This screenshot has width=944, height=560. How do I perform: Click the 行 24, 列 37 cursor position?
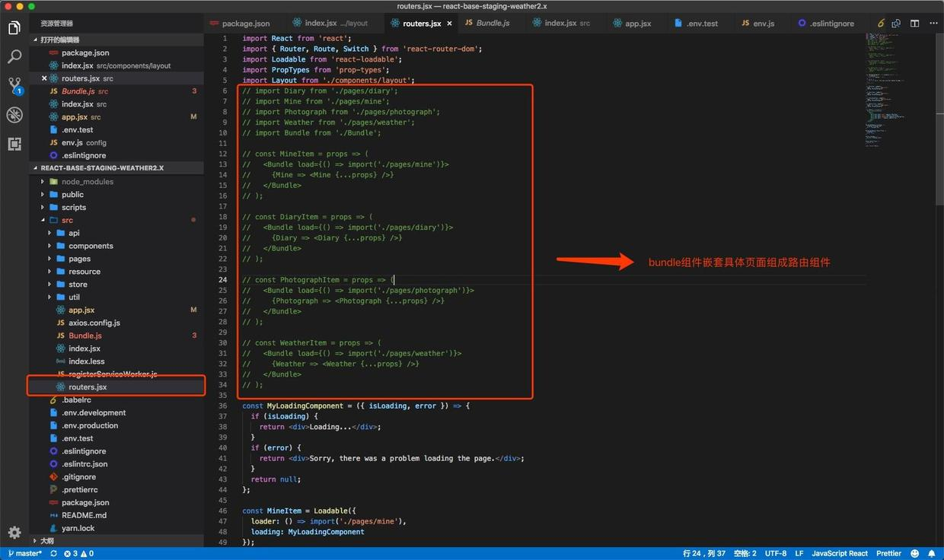pyautogui.click(x=704, y=554)
